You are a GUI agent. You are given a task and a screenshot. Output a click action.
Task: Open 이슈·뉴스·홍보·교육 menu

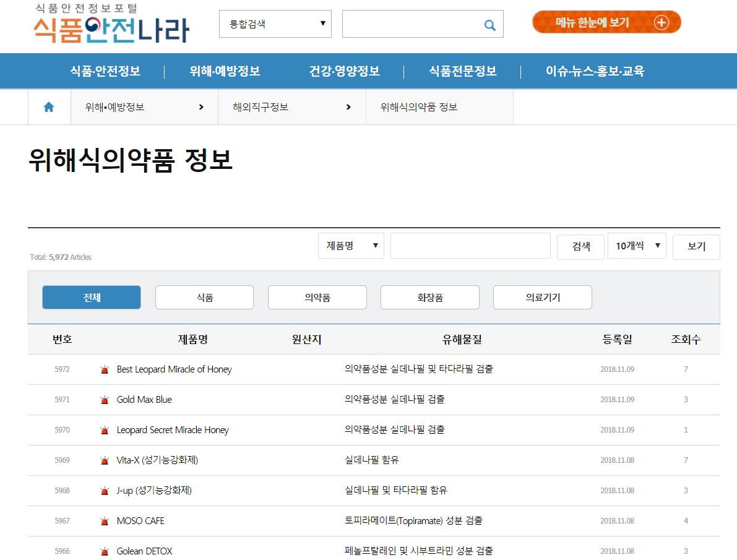[x=595, y=71]
